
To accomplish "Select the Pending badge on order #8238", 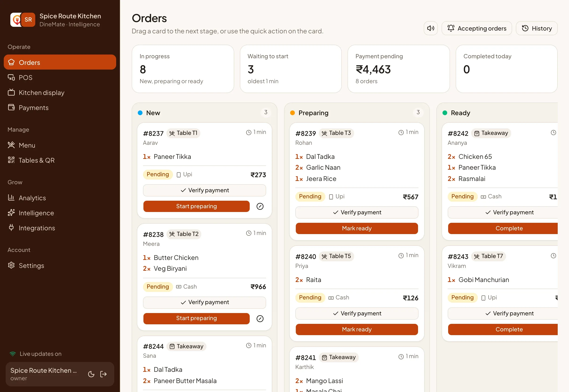I will tap(158, 287).
